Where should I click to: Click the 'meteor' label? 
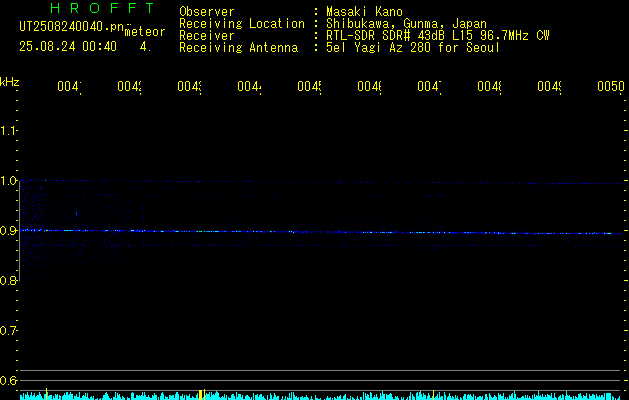click(x=145, y=32)
